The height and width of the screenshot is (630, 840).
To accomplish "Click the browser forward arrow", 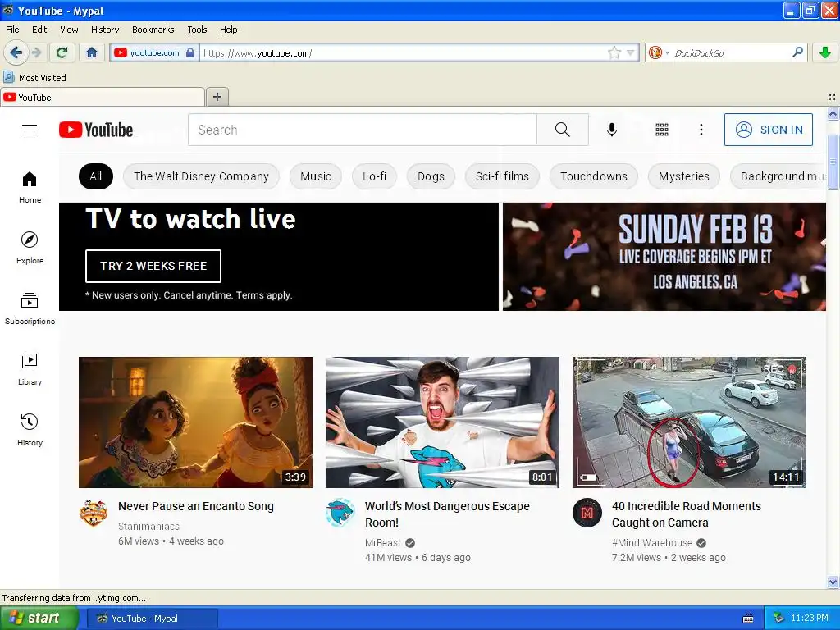I will click(x=36, y=52).
